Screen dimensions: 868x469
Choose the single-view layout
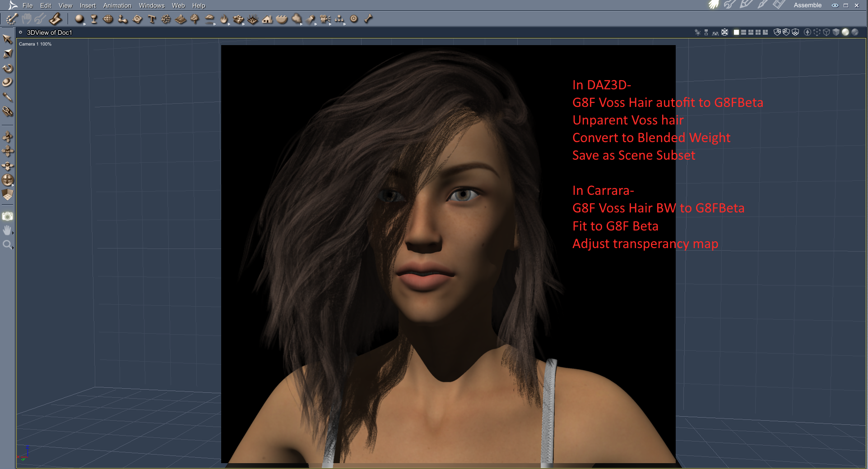click(x=737, y=32)
